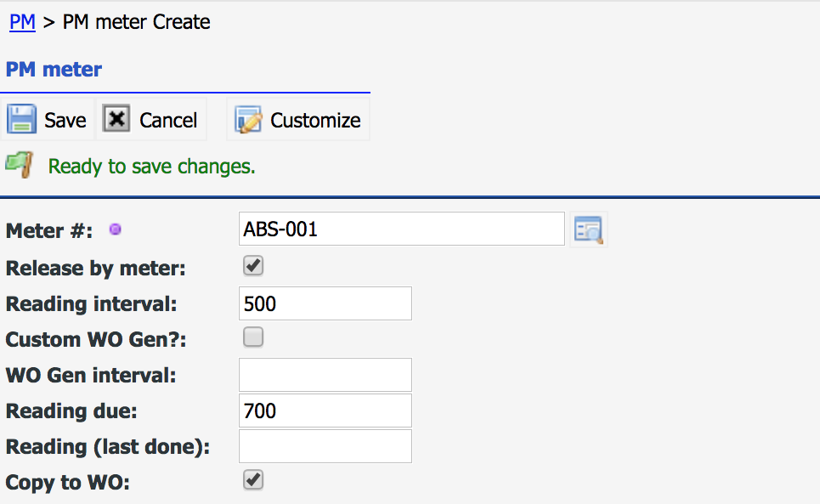Click the Customize pencil icon
Viewport: 820px width, 504px height.
click(248, 120)
